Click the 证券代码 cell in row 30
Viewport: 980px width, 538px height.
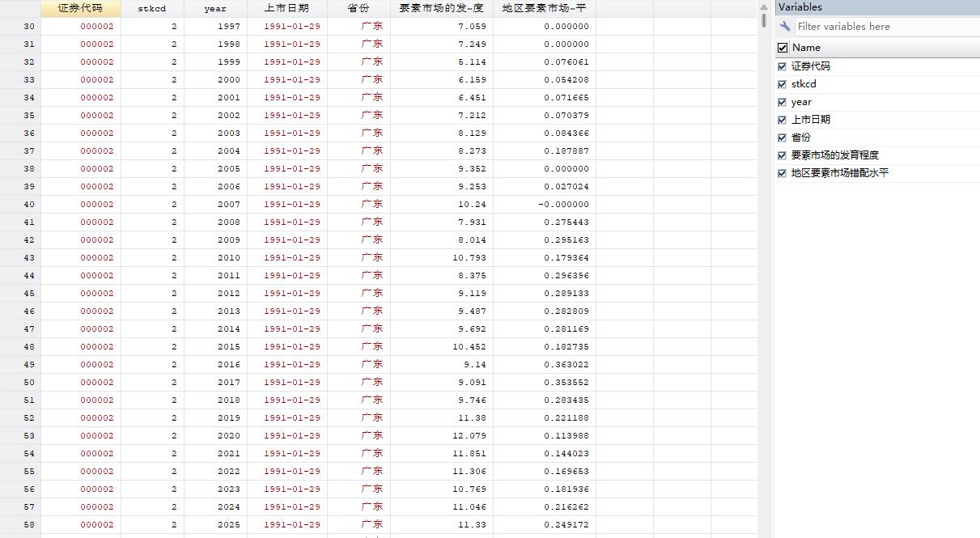point(81,26)
